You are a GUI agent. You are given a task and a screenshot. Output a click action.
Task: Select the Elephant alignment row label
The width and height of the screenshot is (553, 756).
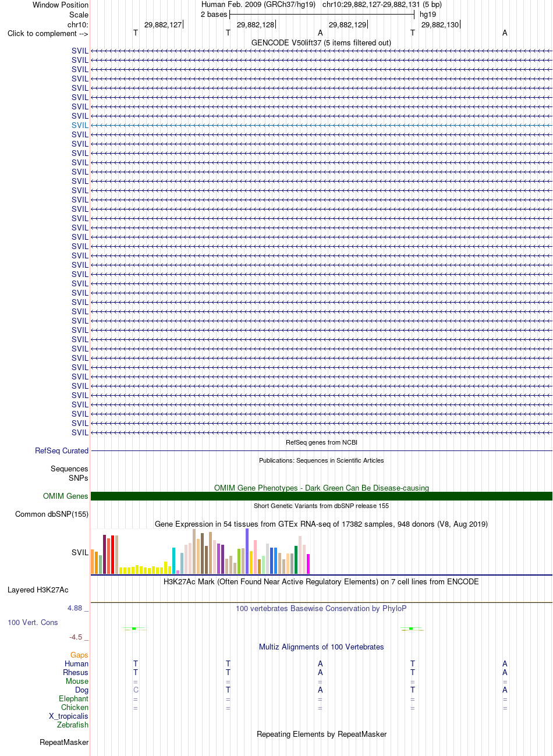pyautogui.click(x=73, y=698)
